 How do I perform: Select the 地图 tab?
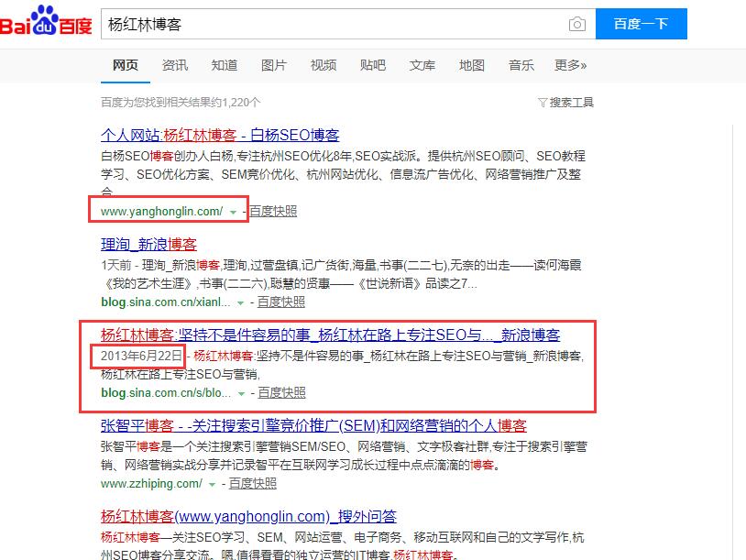pos(471,65)
